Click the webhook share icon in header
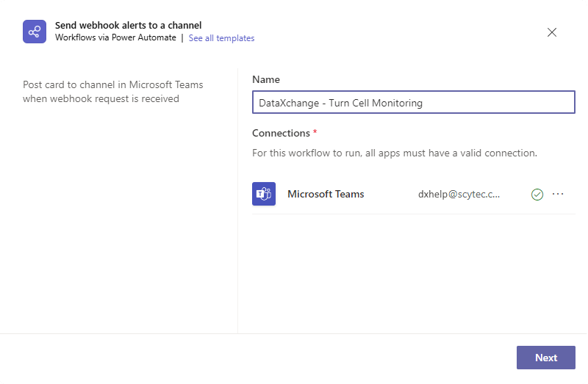The image size is (588, 384). click(x=35, y=32)
